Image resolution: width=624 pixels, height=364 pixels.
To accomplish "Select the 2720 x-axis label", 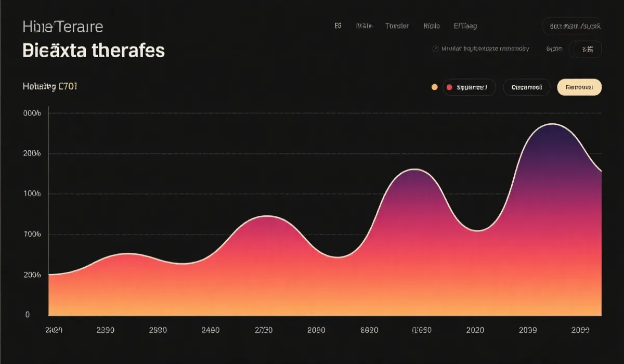I will pyautogui.click(x=264, y=330).
